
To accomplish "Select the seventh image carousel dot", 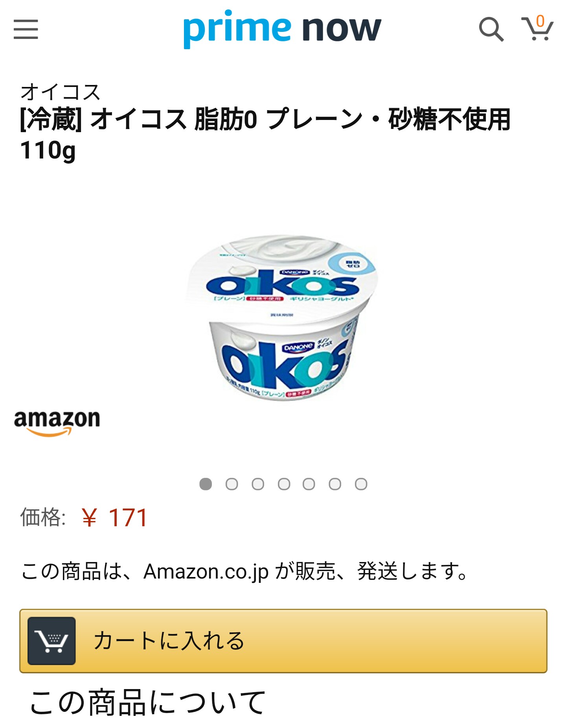I will click(361, 484).
